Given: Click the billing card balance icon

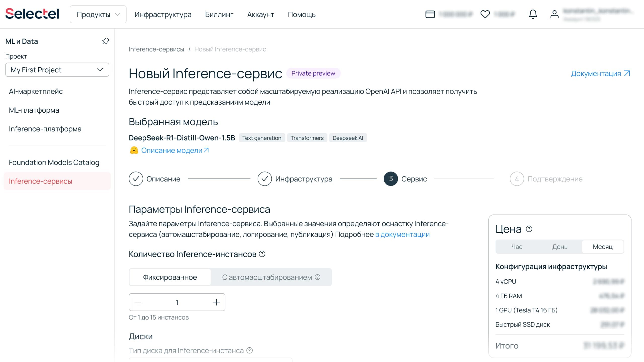Looking at the screenshot, I should click(x=430, y=14).
